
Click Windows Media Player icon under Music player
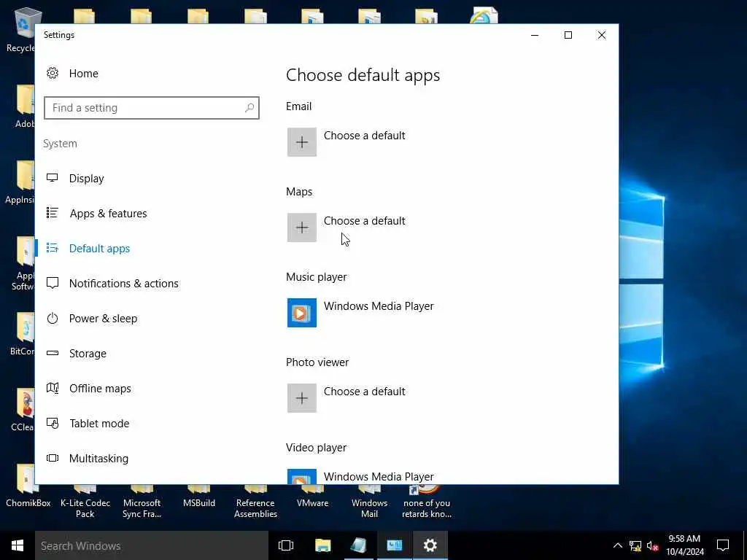coord(302,312)
